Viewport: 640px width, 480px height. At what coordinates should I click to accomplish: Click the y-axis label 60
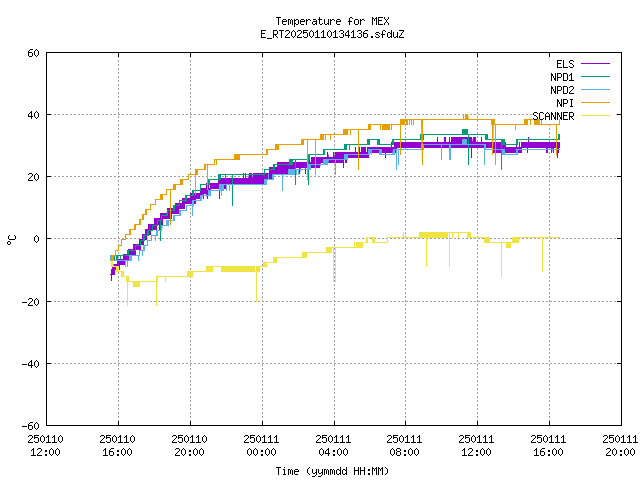pos(33,53)
